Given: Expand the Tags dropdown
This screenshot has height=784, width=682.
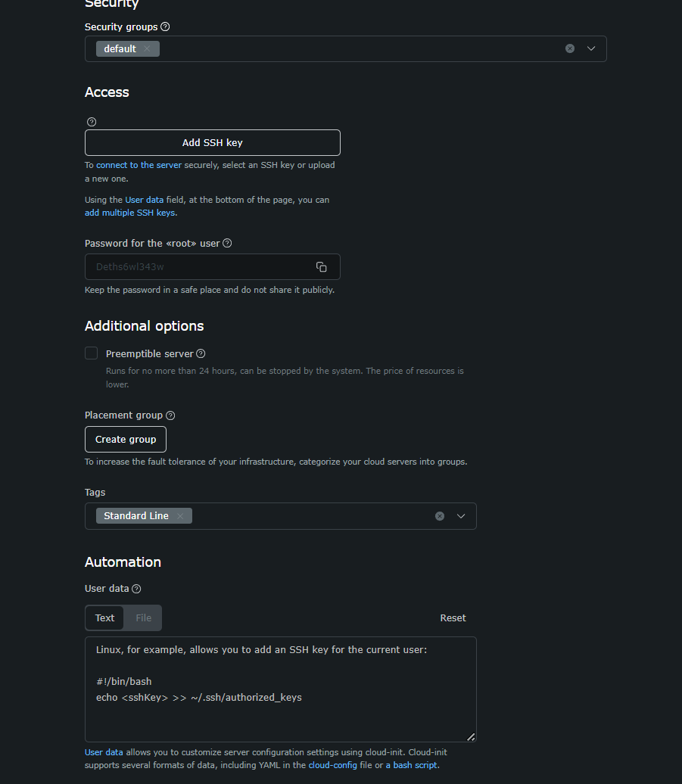Looking at the screenshot, I should pos(461,516).
